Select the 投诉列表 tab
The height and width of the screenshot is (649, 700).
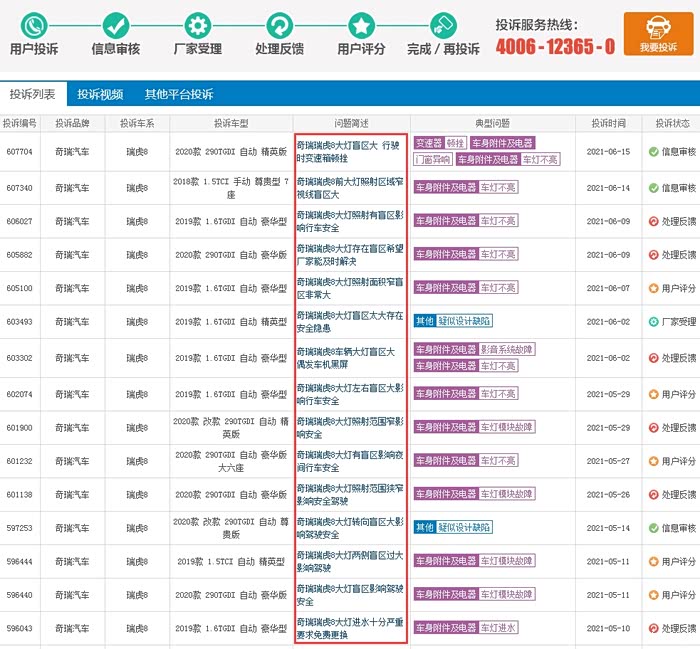click(x=33, y=94)
